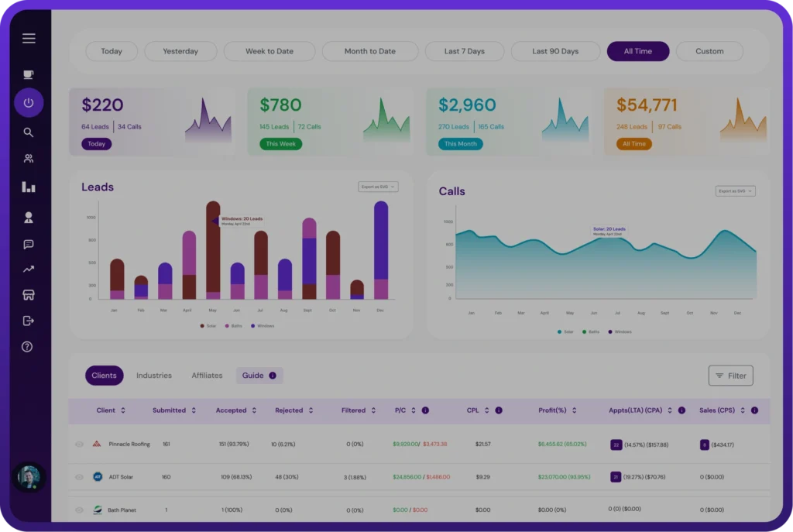Open the trending arrow icon in sidebar

pos(29,269)
